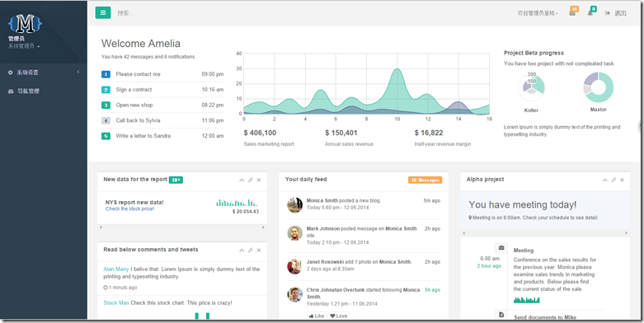Screen dimensions: 644x323
Task: Click gear icon next to 系统设置
Action: 11,73
